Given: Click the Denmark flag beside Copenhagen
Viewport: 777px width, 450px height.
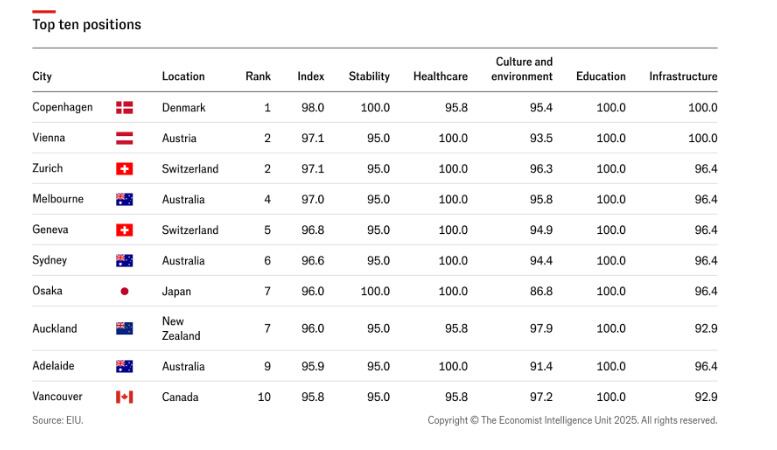Looking at the screenshot, I should click(124, 108).
